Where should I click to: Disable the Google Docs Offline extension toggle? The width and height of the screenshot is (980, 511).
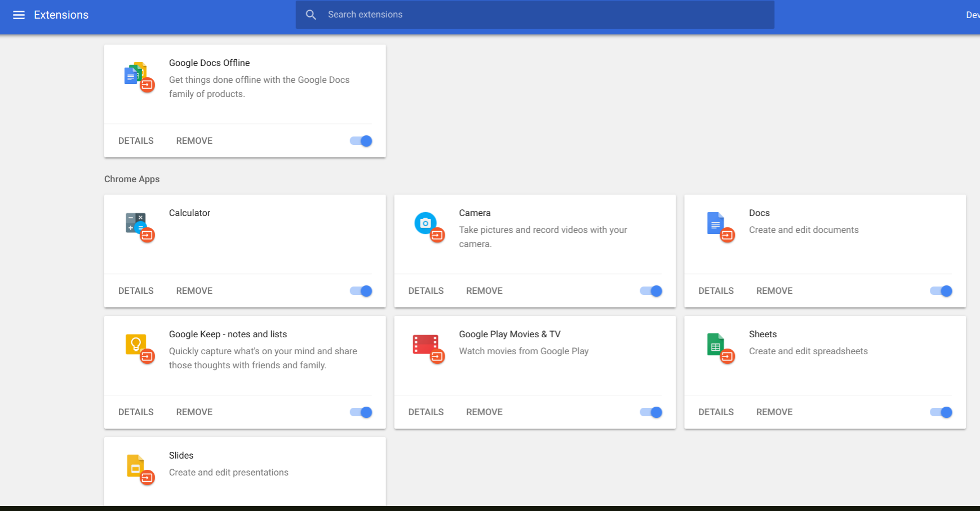tap(361, 141)
